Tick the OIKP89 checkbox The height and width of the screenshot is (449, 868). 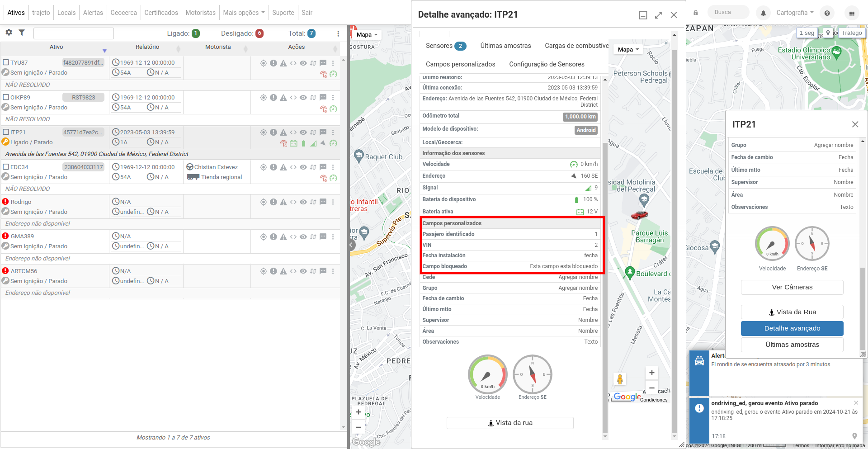(6, 97)
